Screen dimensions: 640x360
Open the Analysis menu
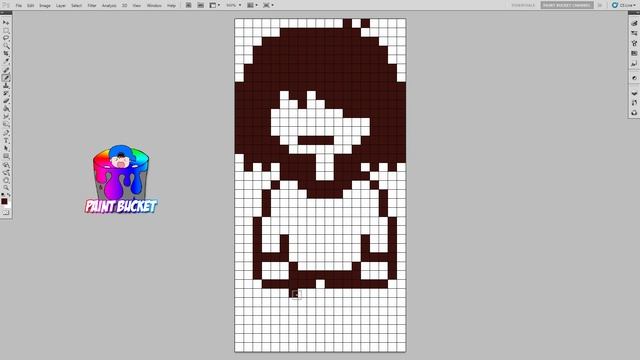[109, 6]
